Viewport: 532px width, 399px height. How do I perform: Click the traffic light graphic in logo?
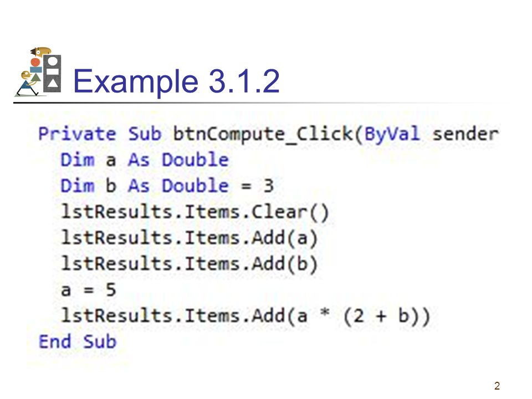tap(52, 74)
